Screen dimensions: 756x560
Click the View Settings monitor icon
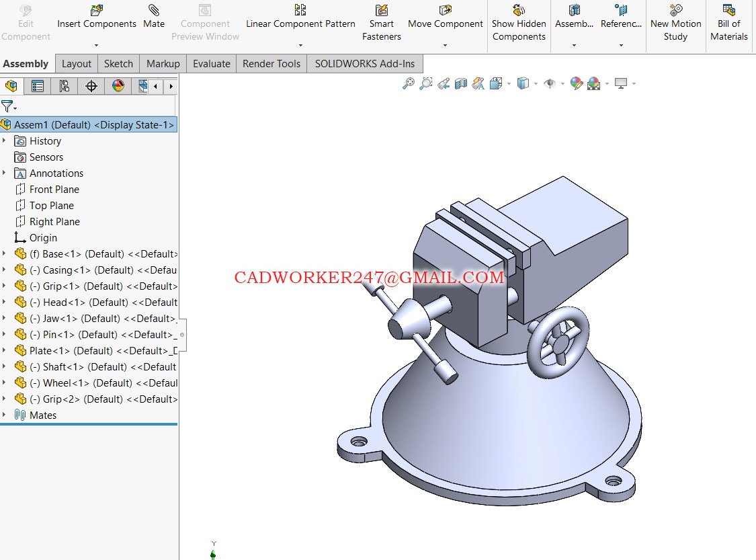[x=621, y=83]
